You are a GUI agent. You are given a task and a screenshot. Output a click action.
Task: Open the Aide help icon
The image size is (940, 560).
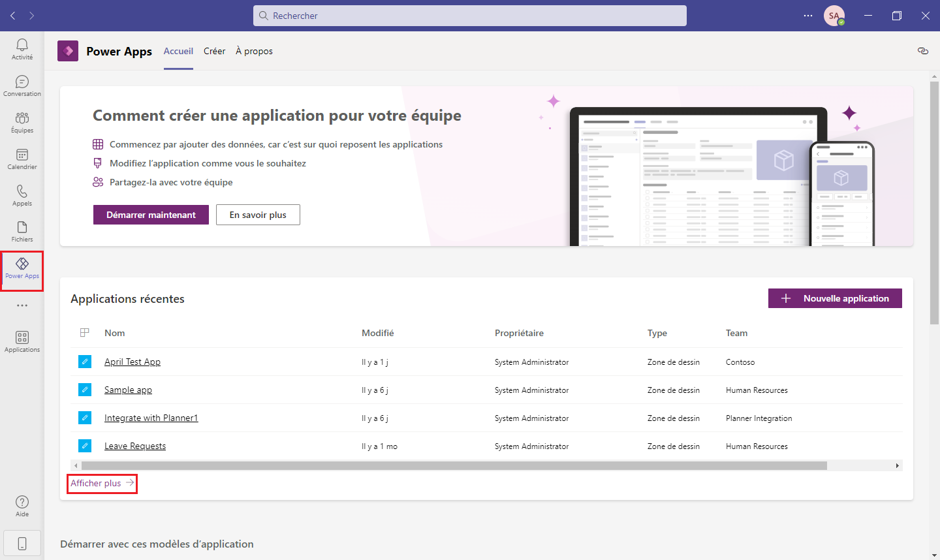(22, 506)
